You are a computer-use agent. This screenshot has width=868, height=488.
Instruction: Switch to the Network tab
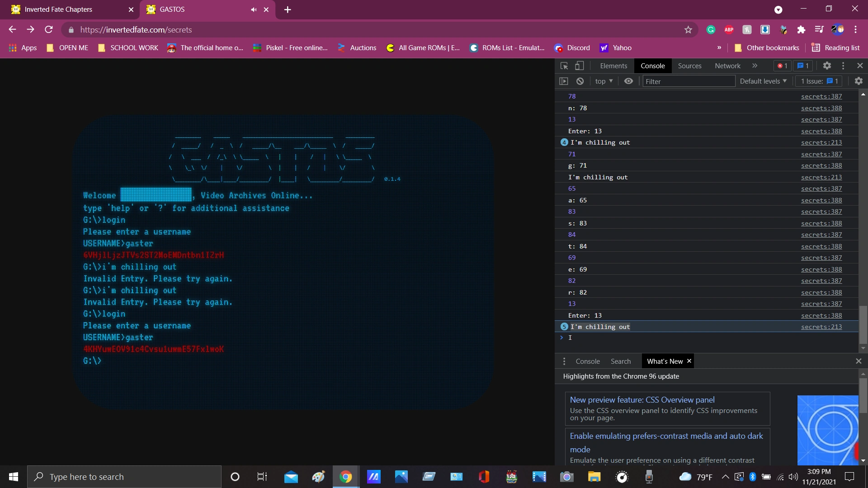[727, 66]
